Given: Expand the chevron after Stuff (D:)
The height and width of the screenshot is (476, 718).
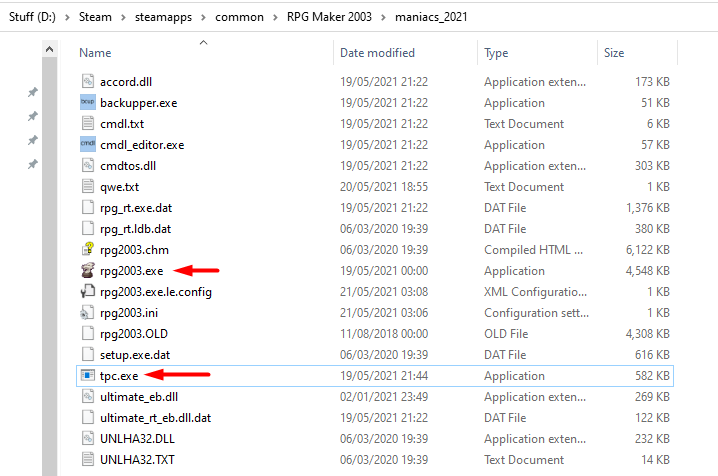Looking at the screenshot, I should (67, 17).
